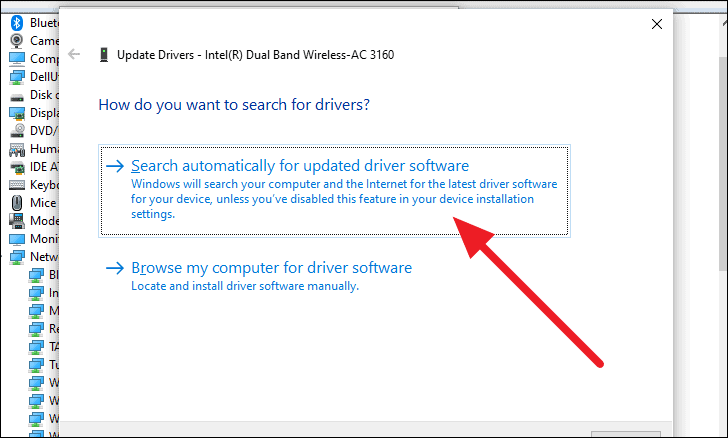Click the Monitors category icon
This screenshot has height=438, width=728.
[17, 239]
